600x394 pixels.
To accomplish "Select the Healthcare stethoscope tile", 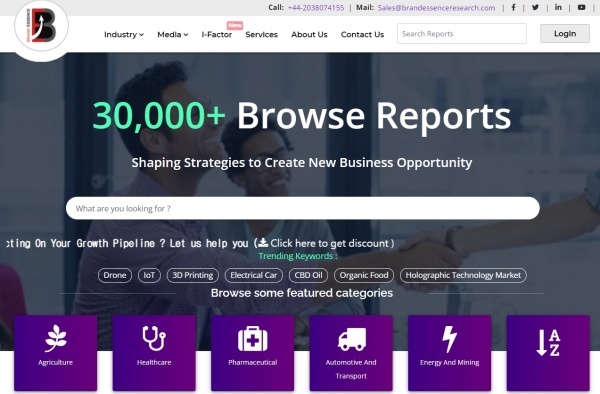I will pos(154,353).
